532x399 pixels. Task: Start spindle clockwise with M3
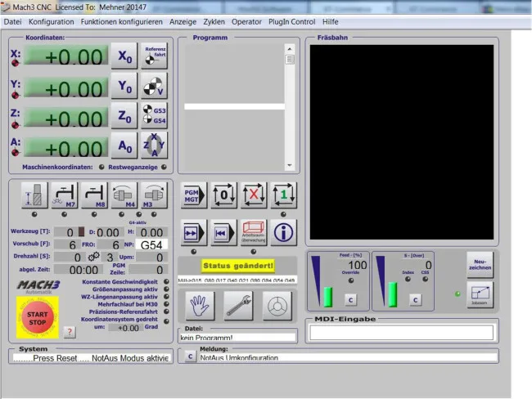pyautogui.click(x=154, y=195)
